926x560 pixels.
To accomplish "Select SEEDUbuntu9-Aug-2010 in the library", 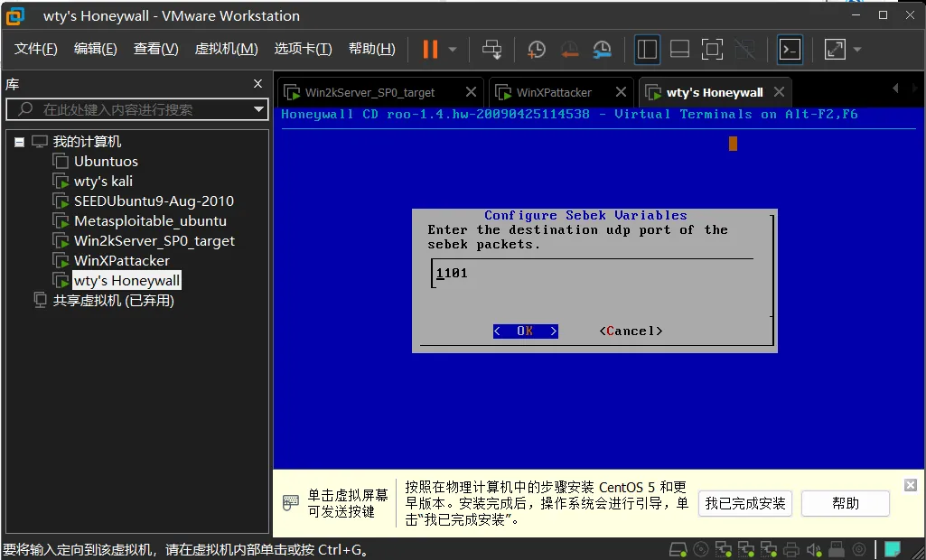I will pos(154,201).
